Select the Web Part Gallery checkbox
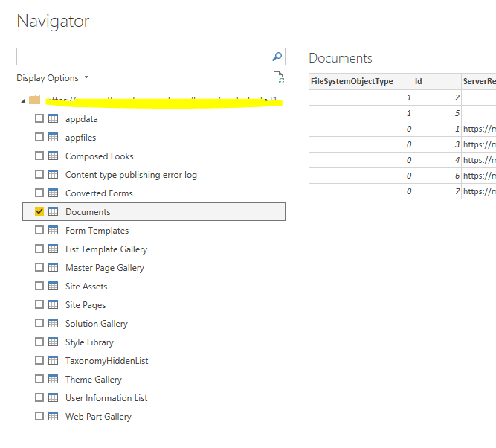This screenshot has height=448, width=496. pos(39,416)
